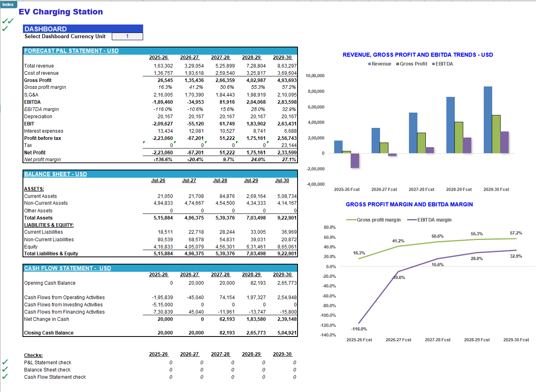The height and width of the screenshot is (392, 536).
Task: Select the Net Change in Cash label
Action: pos(47,319)
